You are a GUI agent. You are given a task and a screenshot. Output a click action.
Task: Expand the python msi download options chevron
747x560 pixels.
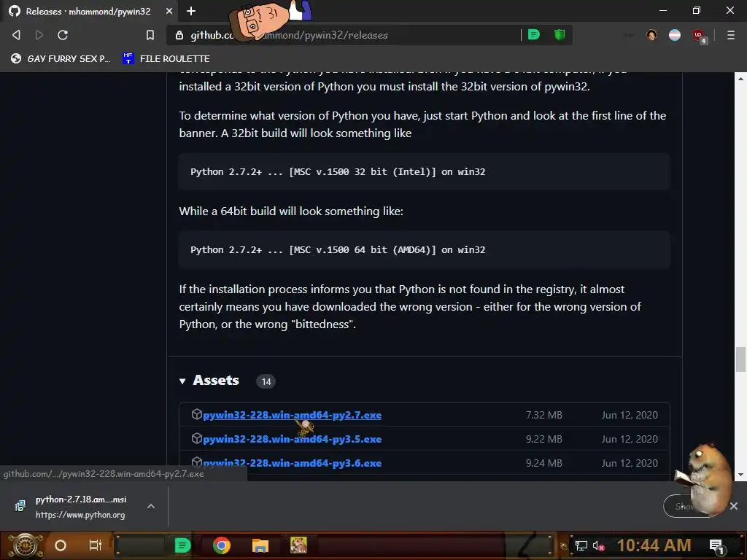pyautogui.click(x=150, y=506)
